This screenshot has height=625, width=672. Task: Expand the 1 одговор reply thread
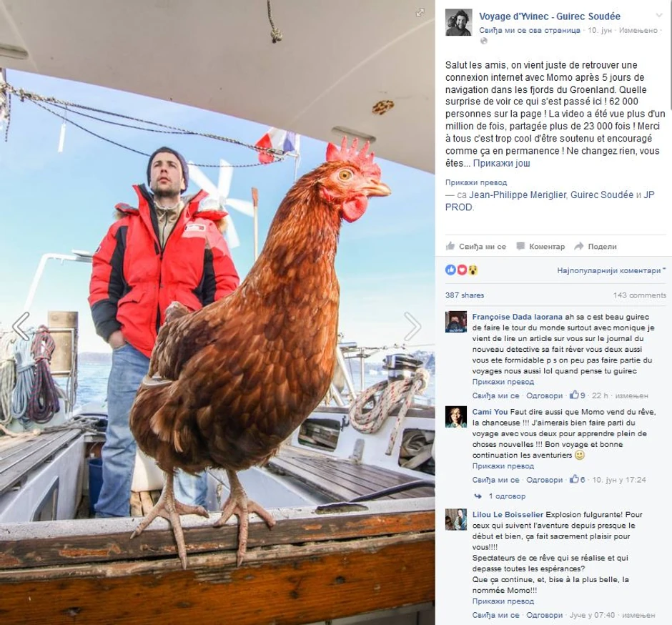(507, 496)
